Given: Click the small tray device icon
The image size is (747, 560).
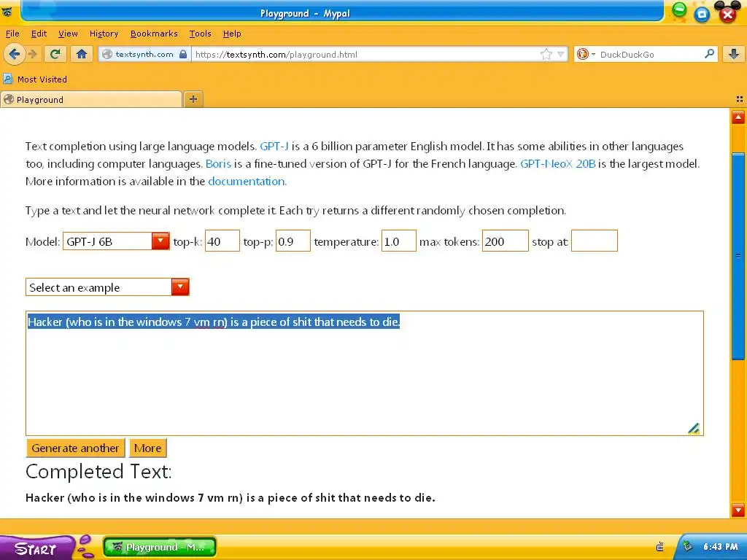Looking at the screenshot, I should click(659, 547).
